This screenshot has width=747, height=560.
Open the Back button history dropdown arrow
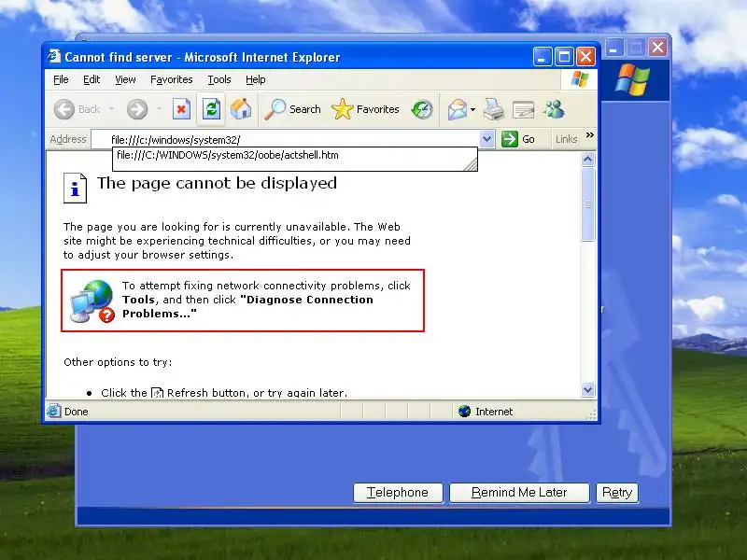click(x=111, y=109)
